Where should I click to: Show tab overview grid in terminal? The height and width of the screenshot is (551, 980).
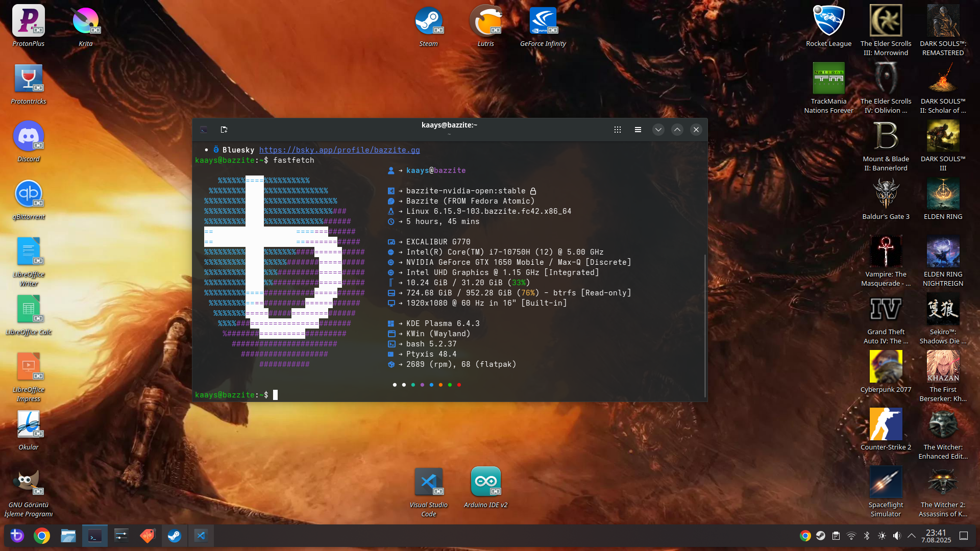pyautogui.click(x=618, y=130)
